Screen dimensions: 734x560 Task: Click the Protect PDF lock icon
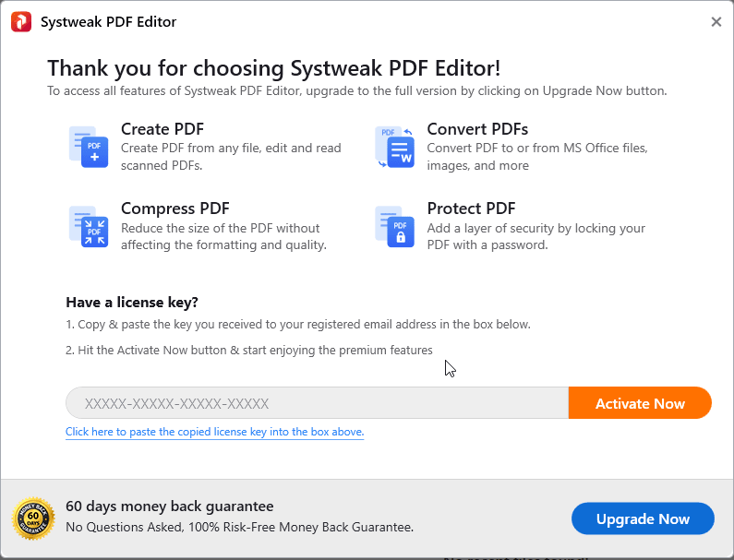(394, 226)
